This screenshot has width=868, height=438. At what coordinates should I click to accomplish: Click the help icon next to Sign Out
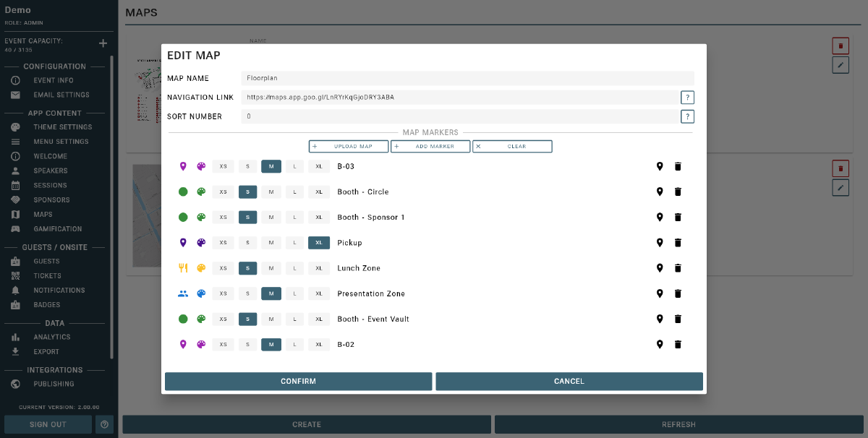(104, 424)
